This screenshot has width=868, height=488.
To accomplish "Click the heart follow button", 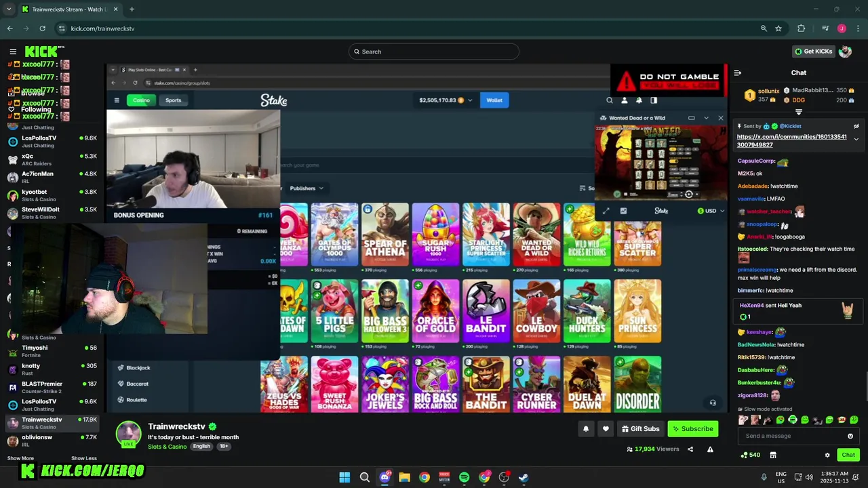I will point(606,428).
